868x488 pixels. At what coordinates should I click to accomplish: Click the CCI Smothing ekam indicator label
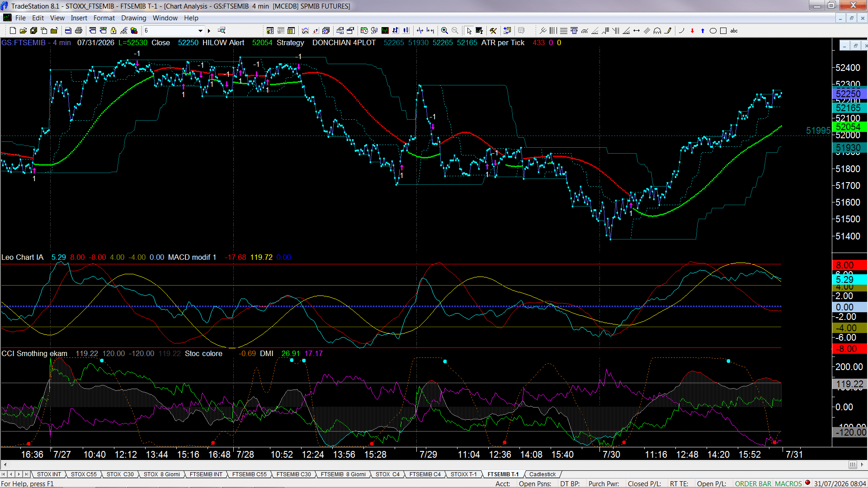pyautogui.click(x=34, y=353)
